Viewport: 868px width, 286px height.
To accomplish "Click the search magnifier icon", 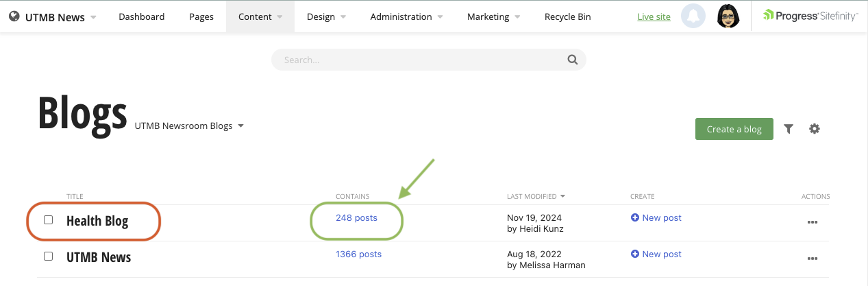I will pyautogui.click(x=573, y=60).
